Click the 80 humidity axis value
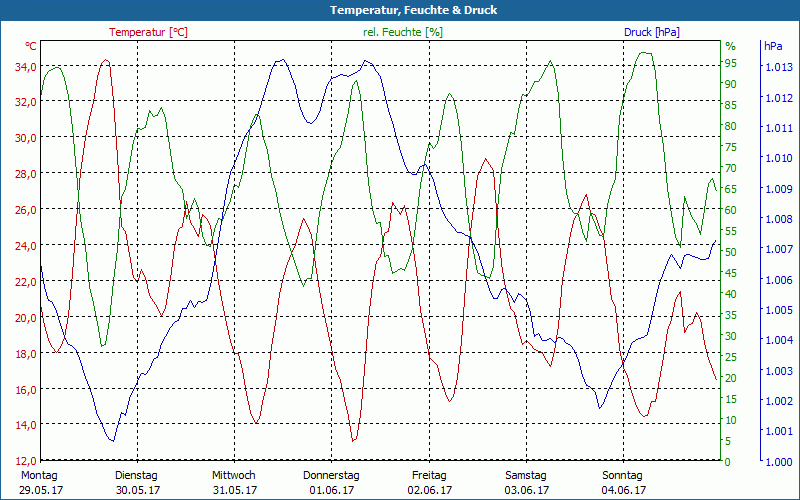 [x=731, y=126]
